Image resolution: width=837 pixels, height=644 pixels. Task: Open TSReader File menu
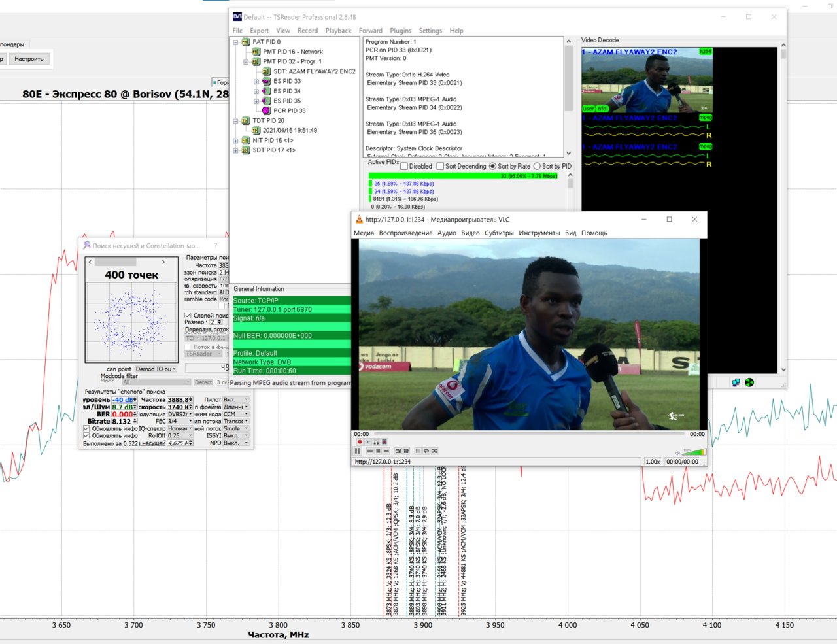(x=237, y=31)
